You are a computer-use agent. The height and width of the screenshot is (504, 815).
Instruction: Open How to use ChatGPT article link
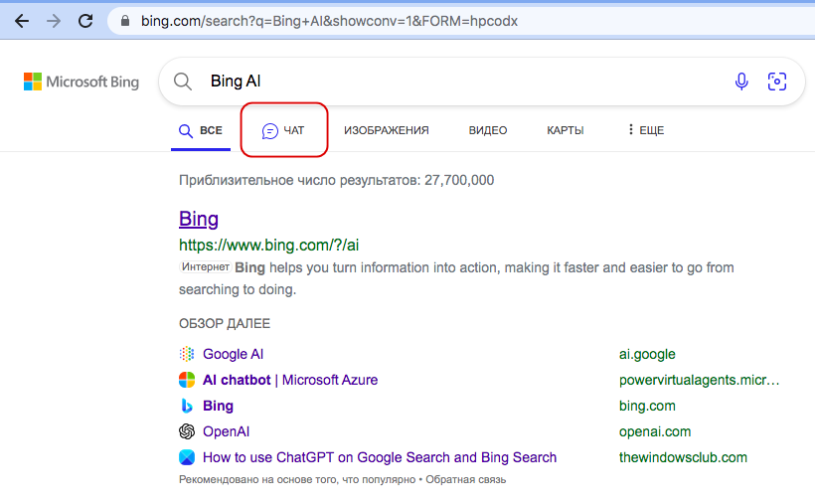[380, 457]
